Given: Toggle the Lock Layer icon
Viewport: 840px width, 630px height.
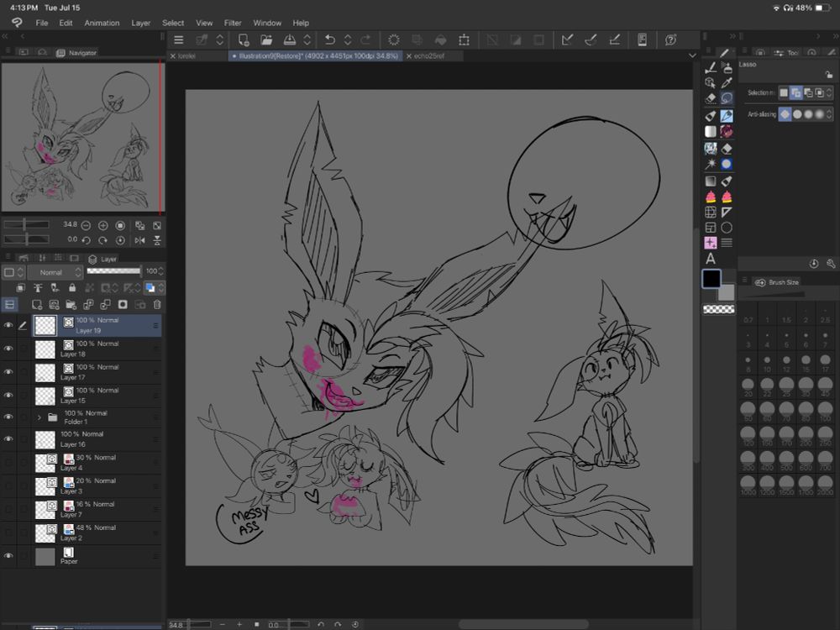Looking at the screenshot, I should [71, 288].
